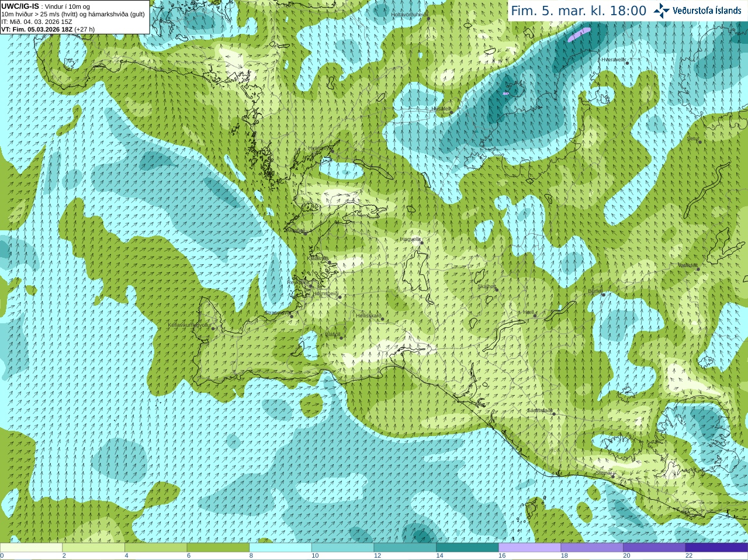Pick the 6–8 m/s olive green swatch
Screen dimensions: 748x560
coord(218,548)
